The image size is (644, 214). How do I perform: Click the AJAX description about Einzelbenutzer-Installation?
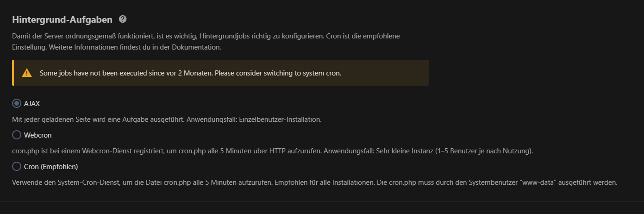click(167, 120)
